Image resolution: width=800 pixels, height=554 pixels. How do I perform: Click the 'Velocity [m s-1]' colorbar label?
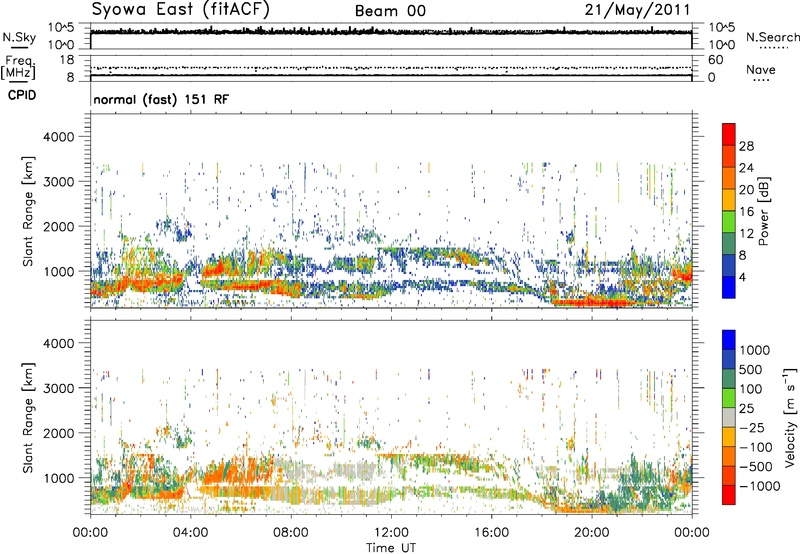pos(790,417)
